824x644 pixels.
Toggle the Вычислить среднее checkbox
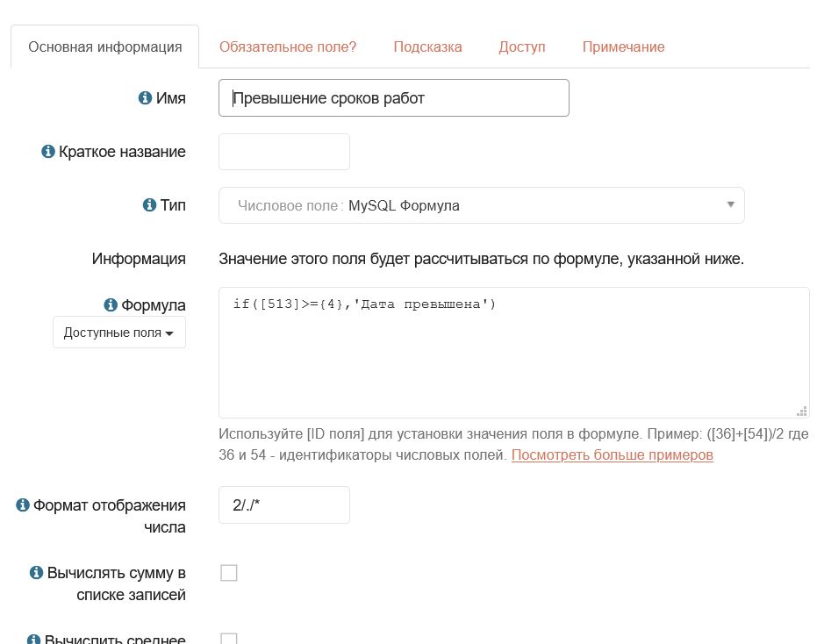click(229, 638)
